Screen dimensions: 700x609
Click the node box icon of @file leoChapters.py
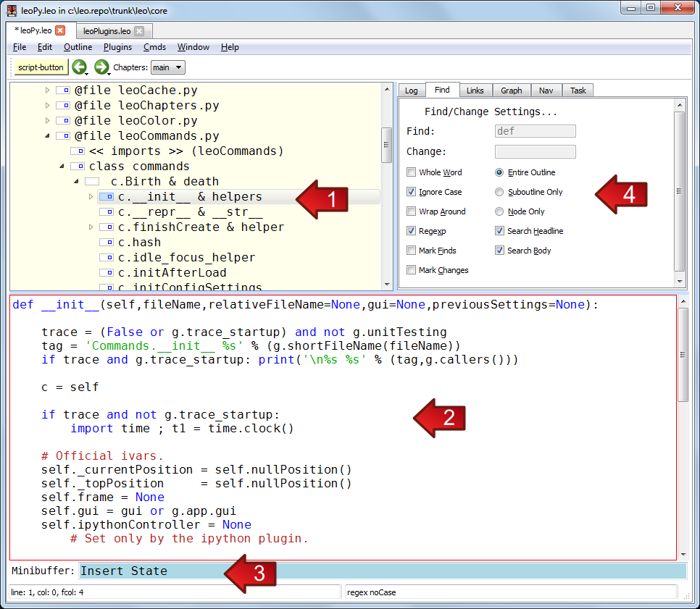point(63,105)
